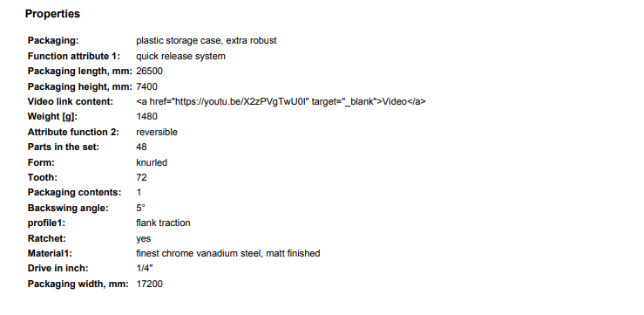Click the plastic storage case value
Image resolution: width=644 pixels, height=315 pixels.
click(207, 41)
